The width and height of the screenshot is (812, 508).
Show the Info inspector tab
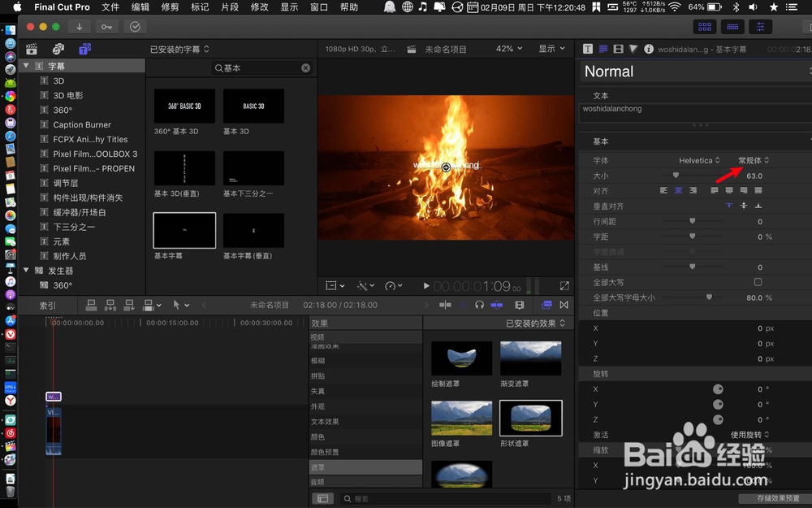pyautogui.click(x=648, y=49)
